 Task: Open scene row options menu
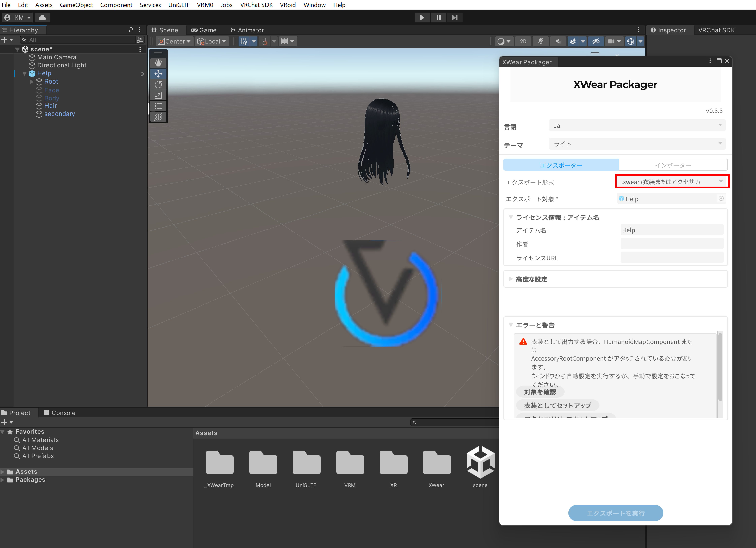(140, 49)
